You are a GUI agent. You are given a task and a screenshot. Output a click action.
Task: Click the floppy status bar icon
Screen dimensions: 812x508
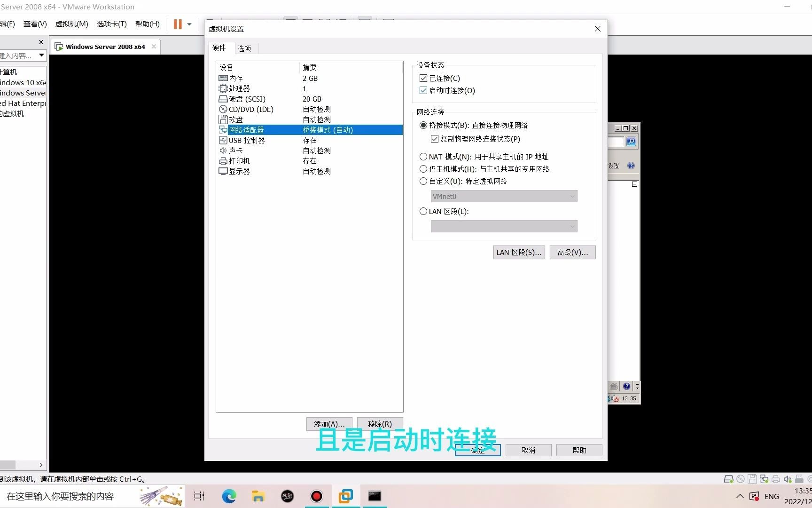click(752, 479)
